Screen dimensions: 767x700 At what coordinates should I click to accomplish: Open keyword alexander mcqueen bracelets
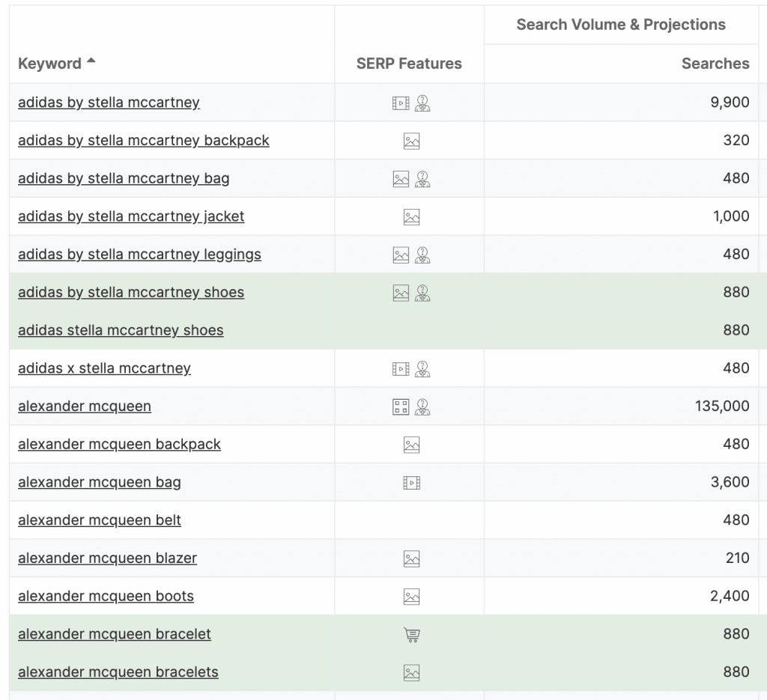[118, 672]
